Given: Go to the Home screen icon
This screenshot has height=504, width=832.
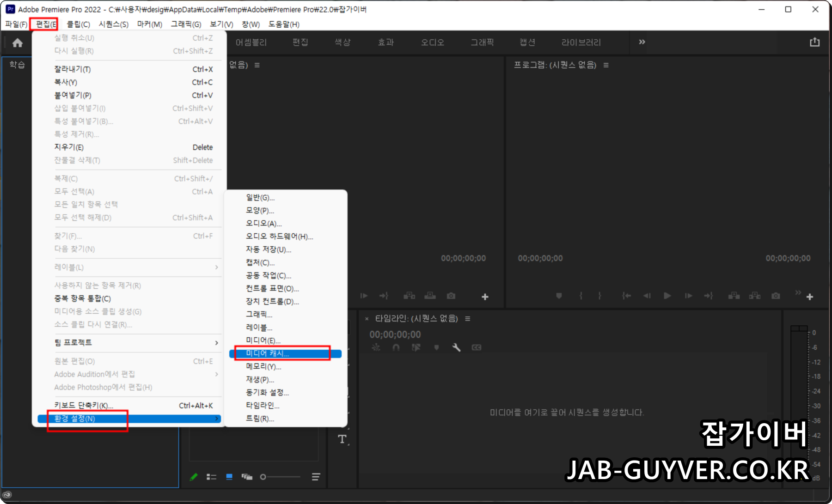Looking at the screenshot, I should pos(18,43).
